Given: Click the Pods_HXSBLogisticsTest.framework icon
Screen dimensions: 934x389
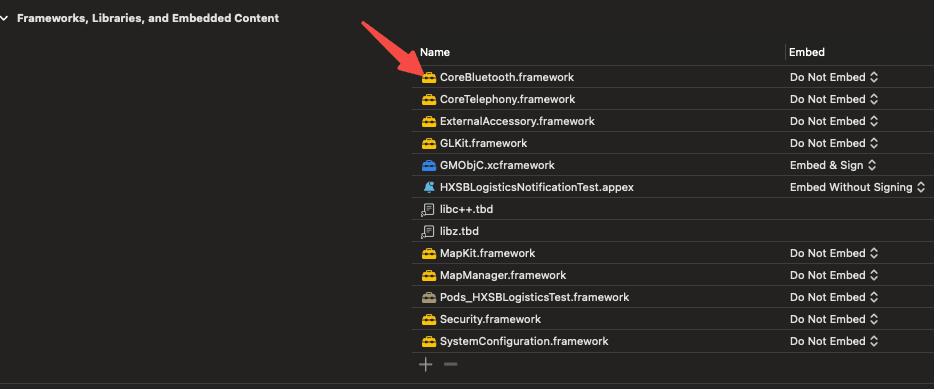Looking at the screenshot, I should [429, 297].
